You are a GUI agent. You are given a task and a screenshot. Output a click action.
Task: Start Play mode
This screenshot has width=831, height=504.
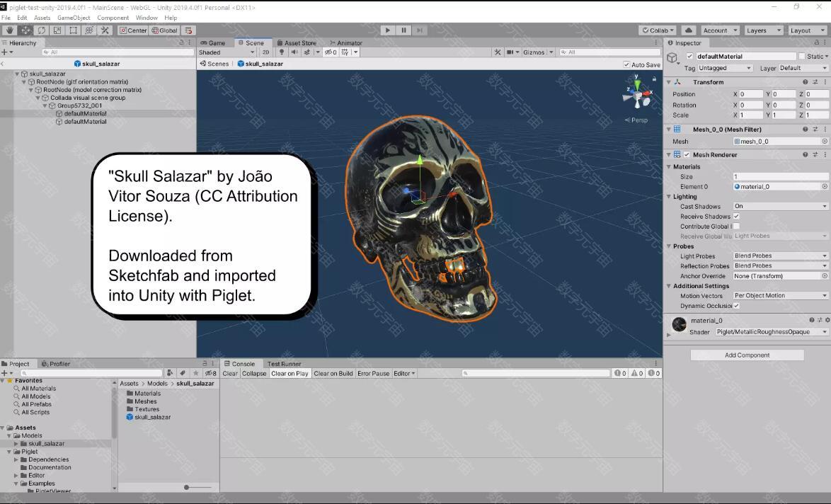(x=388, y=30)
